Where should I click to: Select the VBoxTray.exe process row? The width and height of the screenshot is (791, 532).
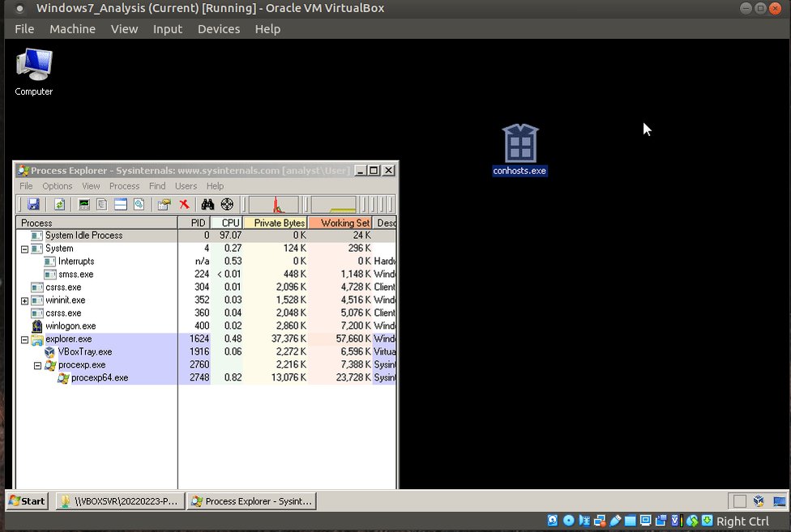(x=206, y=351)
